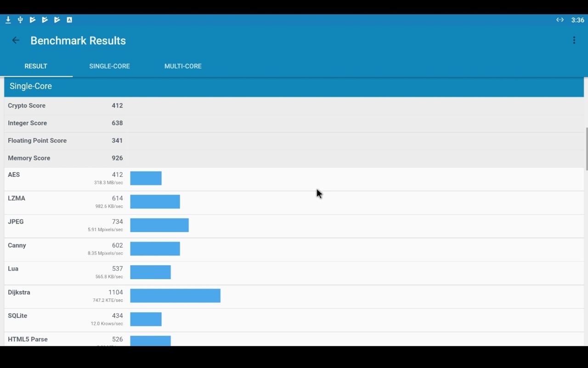Click the first checkmark notification icon

click(32, 20)
